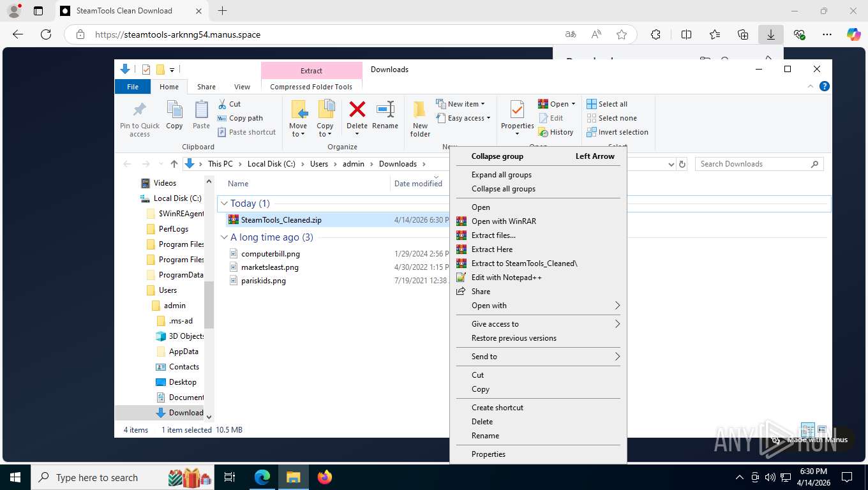Click the Explorer Help question mark icon
This screenshot has height=490, width=868.
(x=824, y=86)
